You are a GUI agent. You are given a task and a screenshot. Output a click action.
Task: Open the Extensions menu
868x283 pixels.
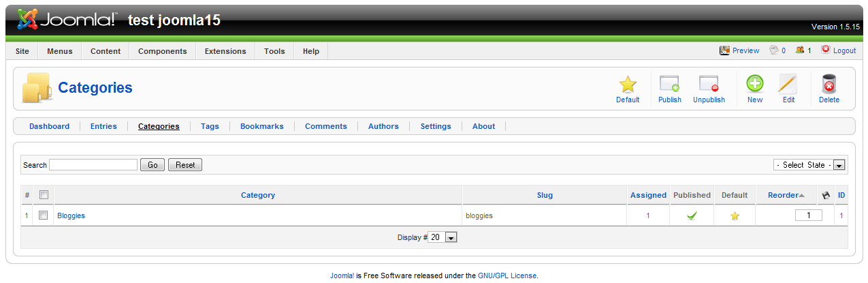(225, 51)
